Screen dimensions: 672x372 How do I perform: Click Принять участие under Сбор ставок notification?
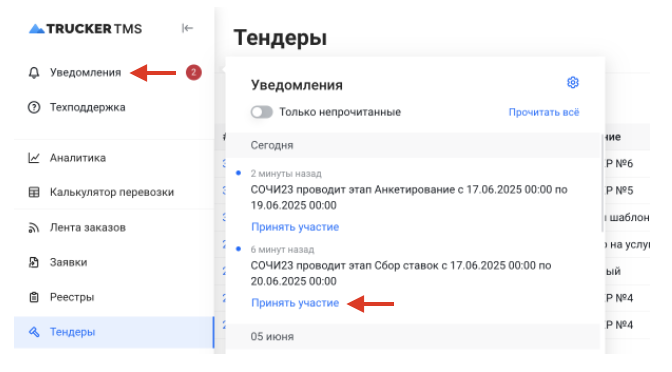point(295,303)
